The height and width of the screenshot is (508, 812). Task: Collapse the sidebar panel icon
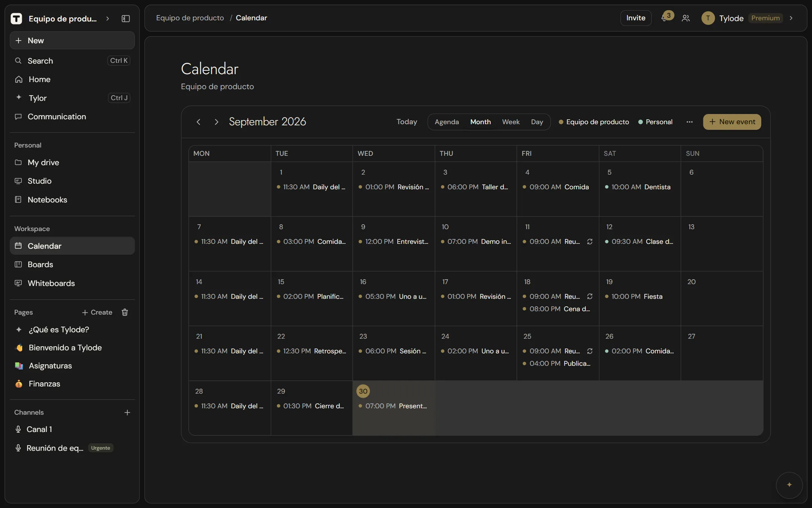(x=126, y=18)
